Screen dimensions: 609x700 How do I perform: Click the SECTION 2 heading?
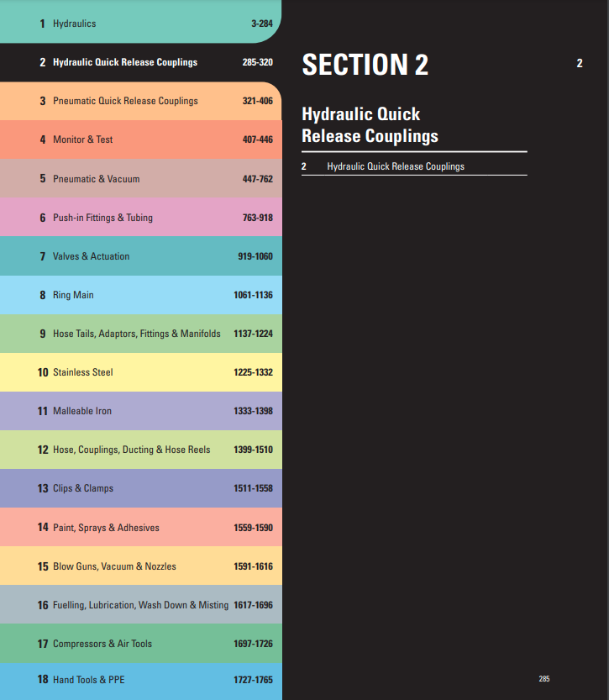[x=365, y=65]
